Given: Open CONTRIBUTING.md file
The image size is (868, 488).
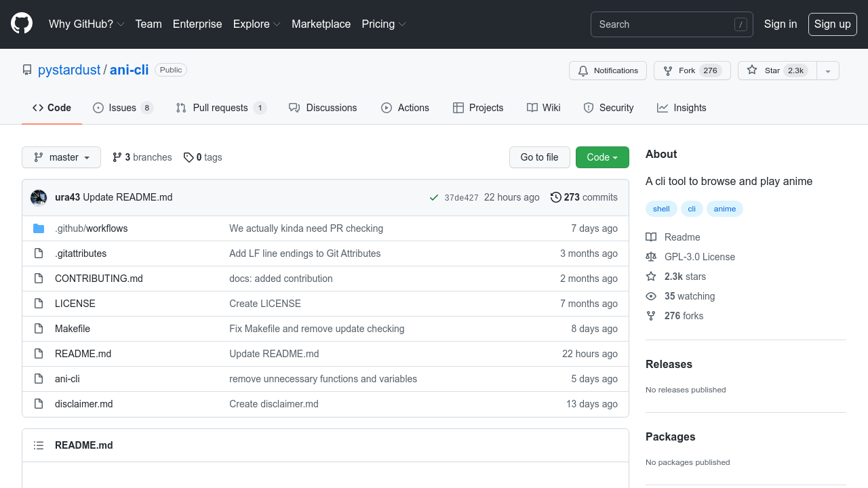Looking at the screenshot, I should 99,279.
